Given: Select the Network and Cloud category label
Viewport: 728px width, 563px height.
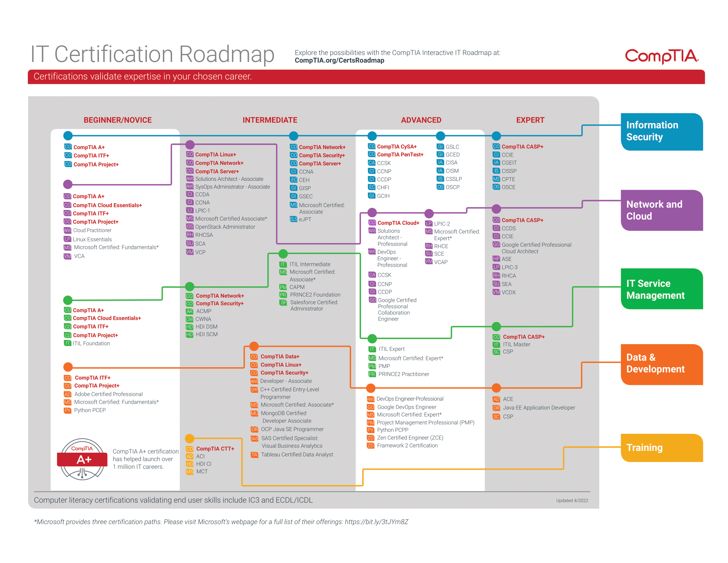Looking at the screenshot, I should pyautogui.click(x=662, y=210).
